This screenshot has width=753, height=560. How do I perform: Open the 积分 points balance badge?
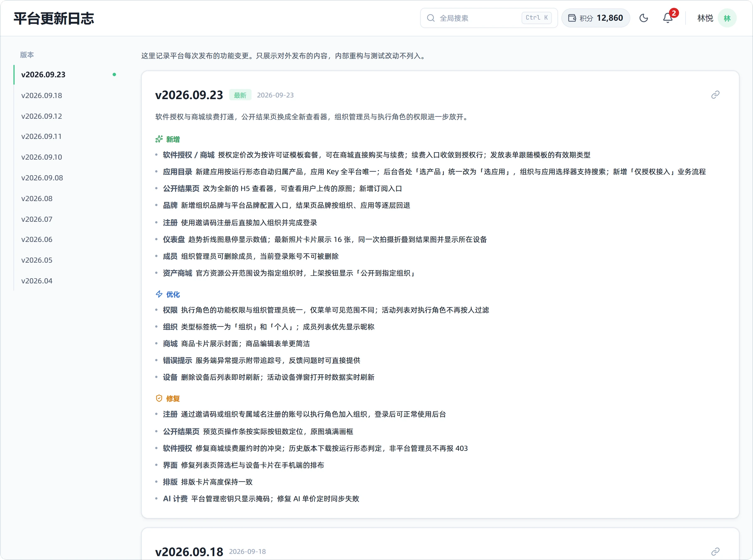pyautogui.click(x=595, y=18)
